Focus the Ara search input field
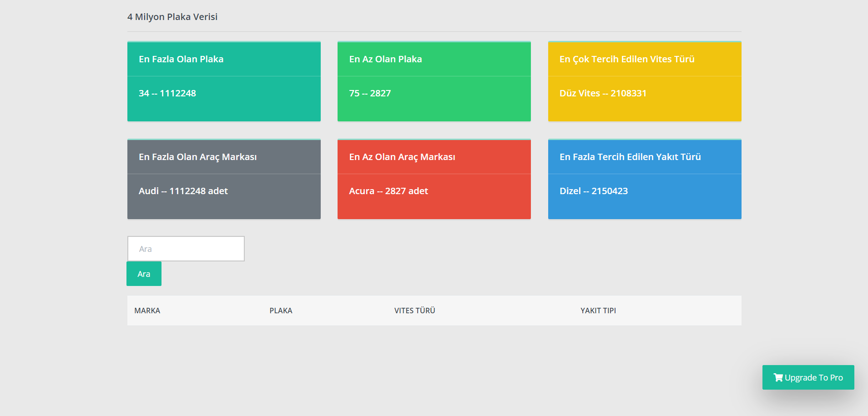 point(186,249)
